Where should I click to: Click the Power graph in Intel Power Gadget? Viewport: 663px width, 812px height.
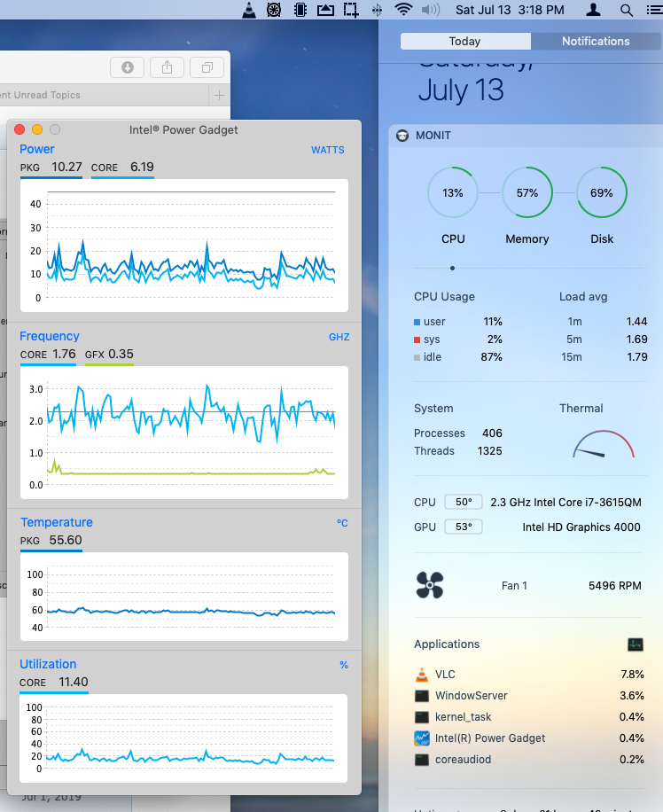tap(183, 246)
